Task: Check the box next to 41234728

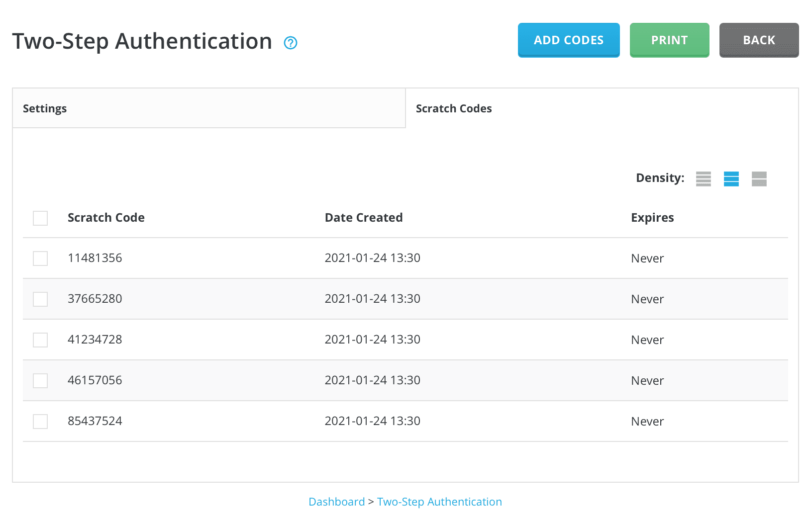Action: click(40, 340)
